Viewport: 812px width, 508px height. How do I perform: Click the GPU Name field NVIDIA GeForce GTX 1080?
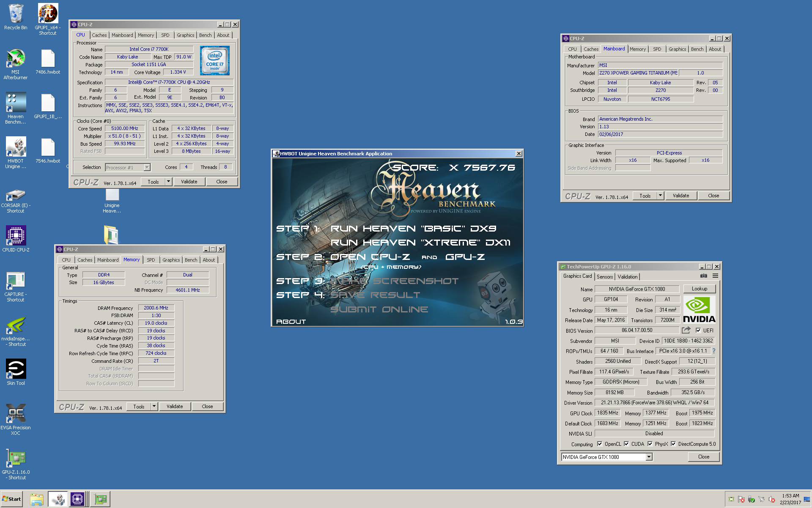pyautogui.click(x=637, y=289)
